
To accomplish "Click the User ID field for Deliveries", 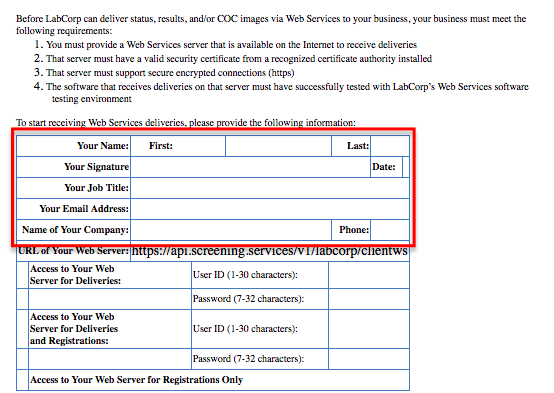I will click(x=369, y=275).
